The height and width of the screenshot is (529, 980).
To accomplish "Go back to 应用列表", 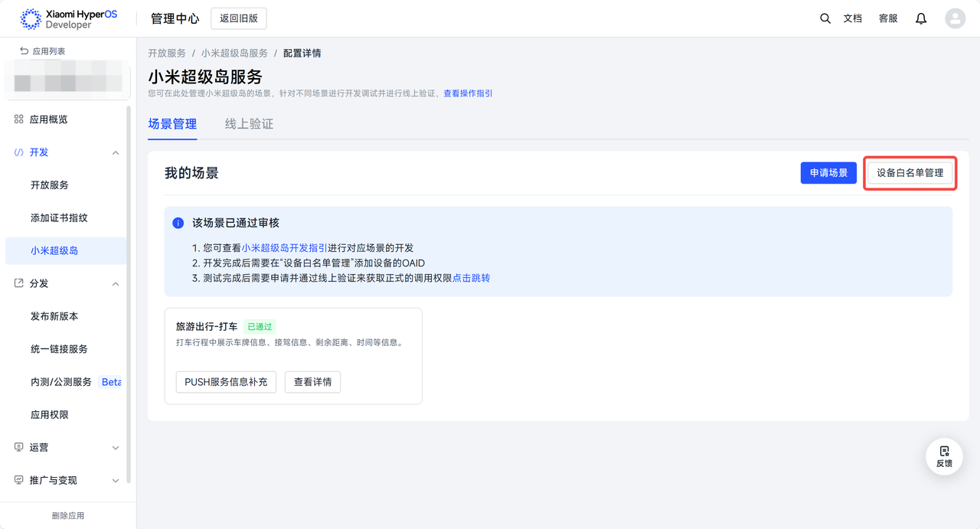I will pyautogui.click(x=43, y=51).
